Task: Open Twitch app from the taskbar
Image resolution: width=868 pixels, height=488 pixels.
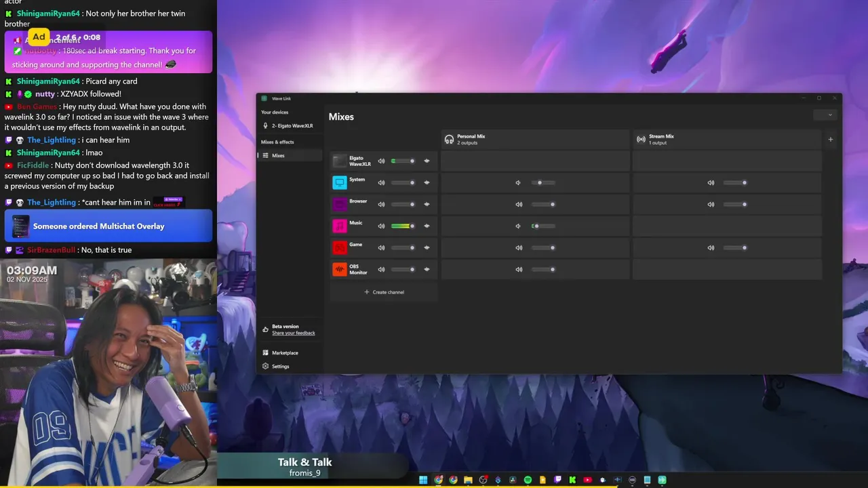Action: [557, 480]
